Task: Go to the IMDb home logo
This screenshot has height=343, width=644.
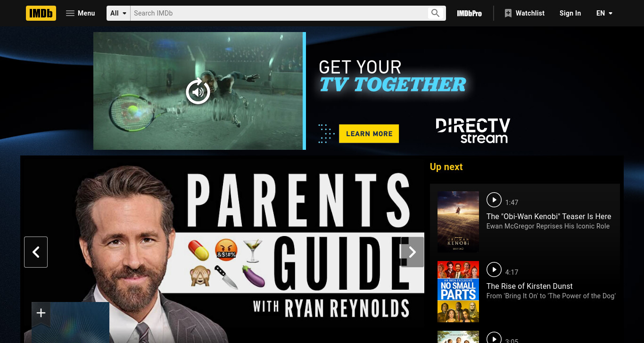Action: pyautogui.click(x=41, y=13)
